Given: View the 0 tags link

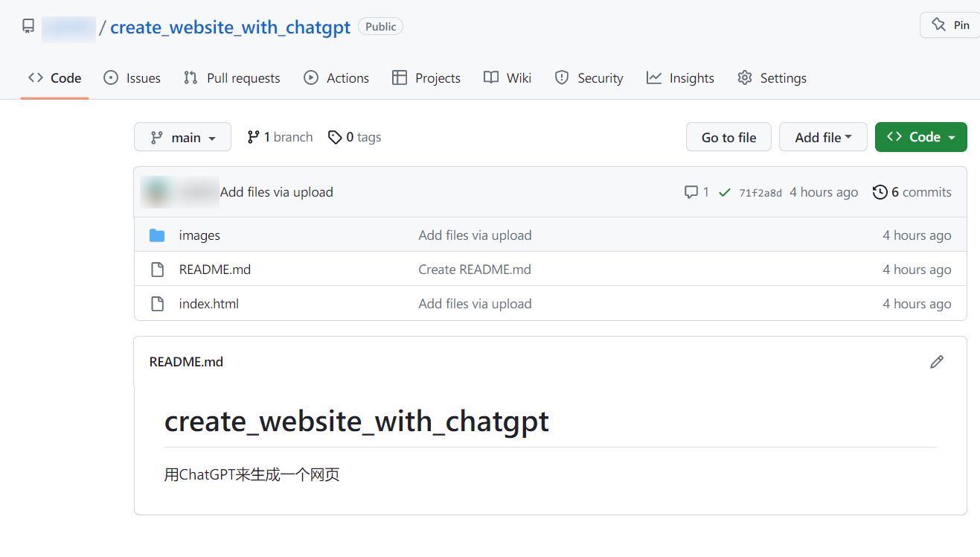Looking at the screenshot, I should point(354,137).
